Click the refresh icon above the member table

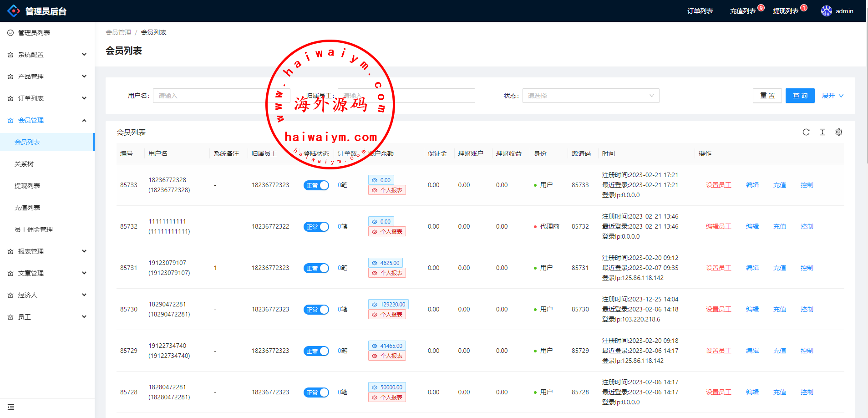click(806, 132)
